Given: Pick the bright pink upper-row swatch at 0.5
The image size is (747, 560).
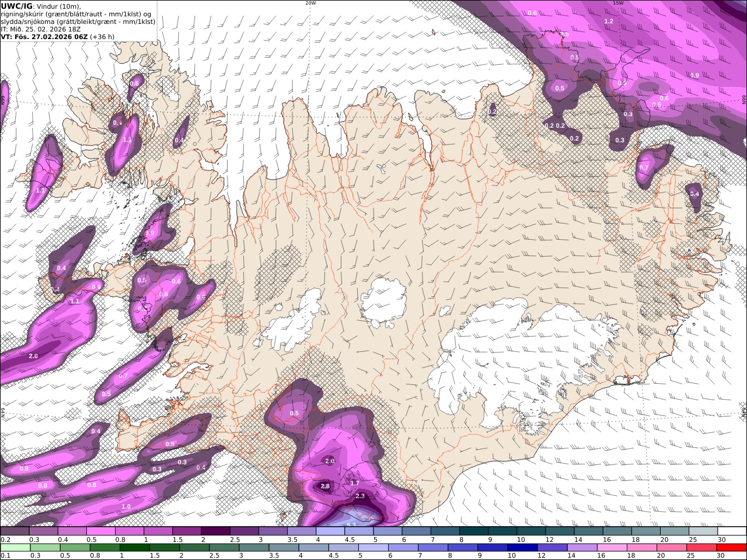Looking at the screenshot, I should tap(101, 531).
